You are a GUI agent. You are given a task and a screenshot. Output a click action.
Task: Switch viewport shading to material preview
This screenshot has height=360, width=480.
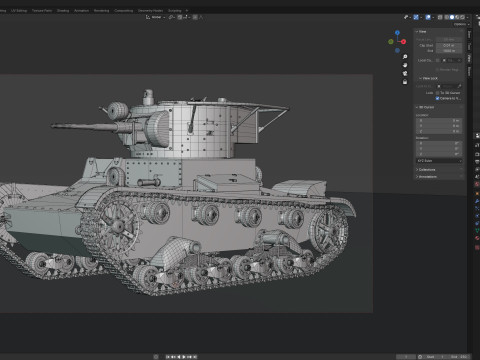[x=457, y=17]
